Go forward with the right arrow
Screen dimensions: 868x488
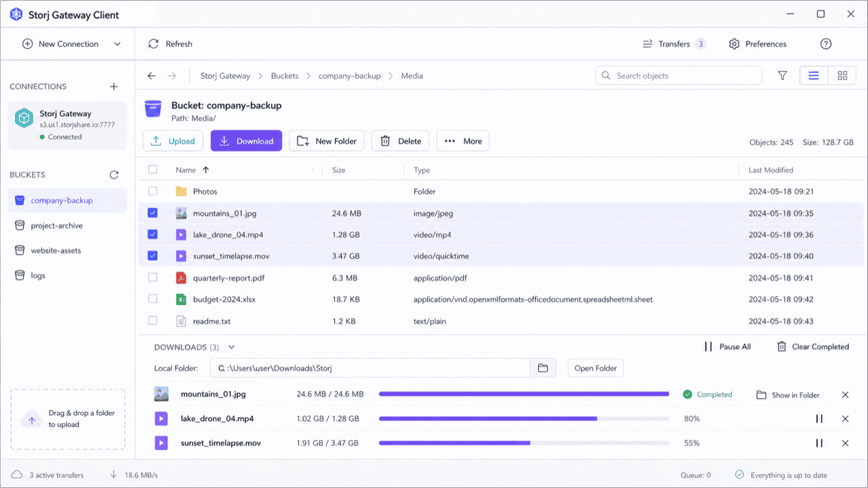point(172,76)
